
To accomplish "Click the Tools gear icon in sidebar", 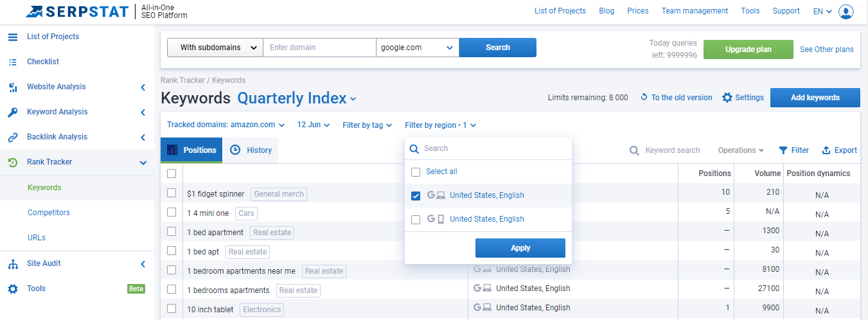I will coord(13,289).
